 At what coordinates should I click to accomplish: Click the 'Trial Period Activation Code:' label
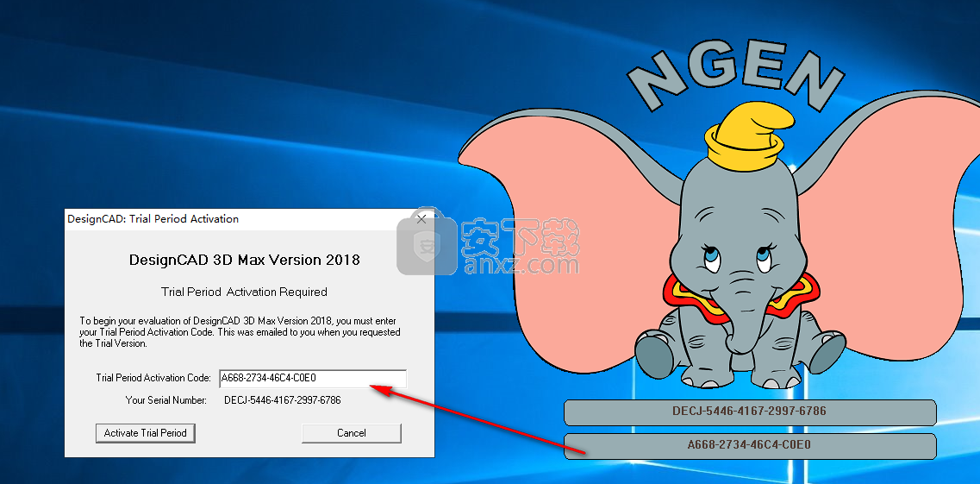coord(153,379)
